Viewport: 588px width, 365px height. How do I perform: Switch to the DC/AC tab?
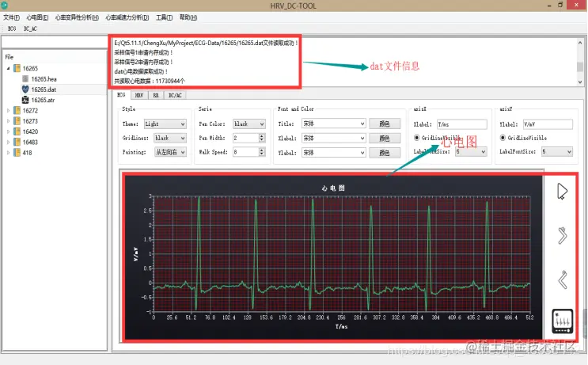click(x=175, y=95)
